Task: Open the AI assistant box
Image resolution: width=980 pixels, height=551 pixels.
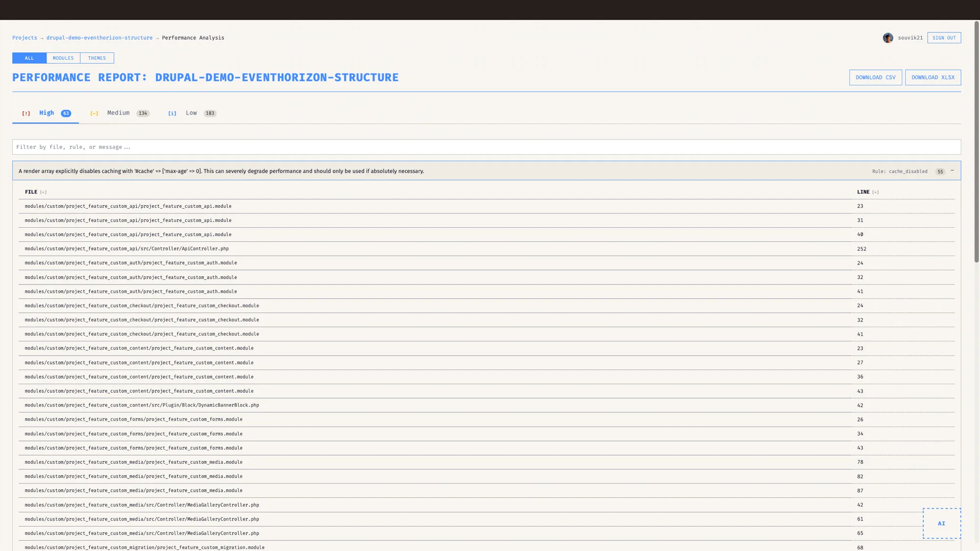Action: click(x=942, y=523)
